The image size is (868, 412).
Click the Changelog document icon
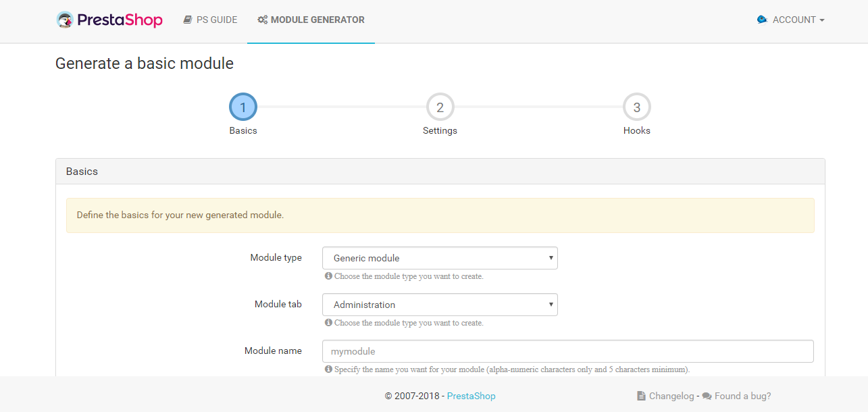(641, 396)
